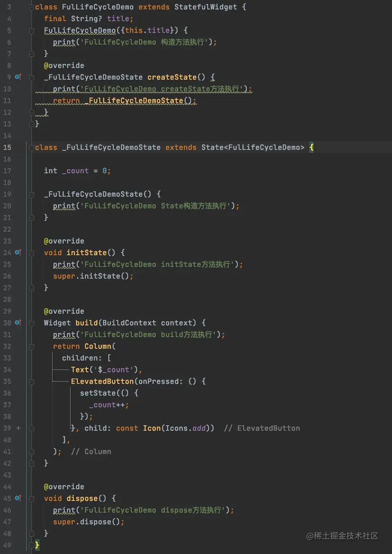Click the override gutter icon beside build
The width and height of the screenshot is (392, 554).
coord(18,323)
